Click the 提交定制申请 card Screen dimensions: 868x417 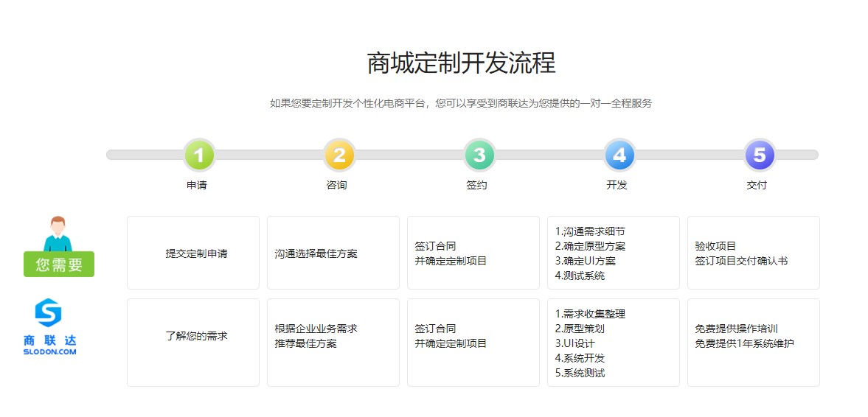[x=193, y=253]
